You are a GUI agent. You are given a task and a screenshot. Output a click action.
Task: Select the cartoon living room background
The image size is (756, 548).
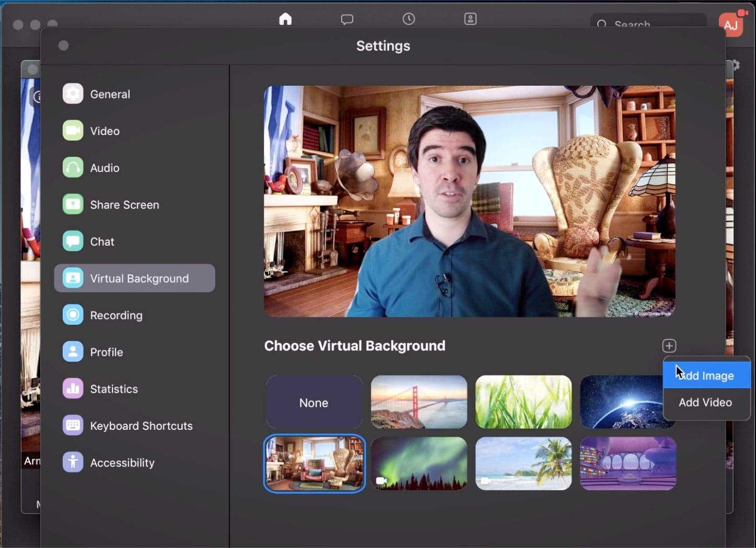click(314, 464)
